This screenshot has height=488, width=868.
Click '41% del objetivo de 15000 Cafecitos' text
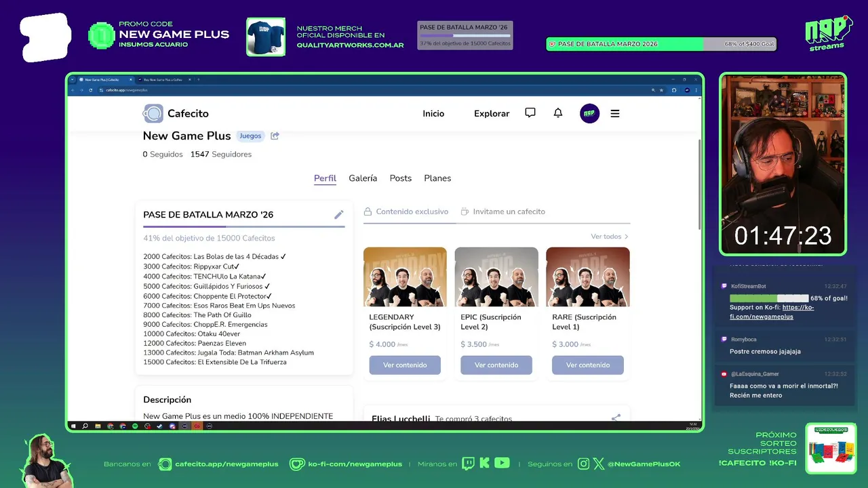tap(209, 239)
